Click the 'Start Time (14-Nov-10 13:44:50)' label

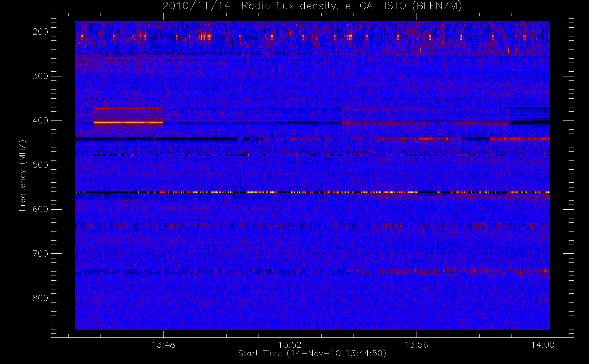pos(312,353)
